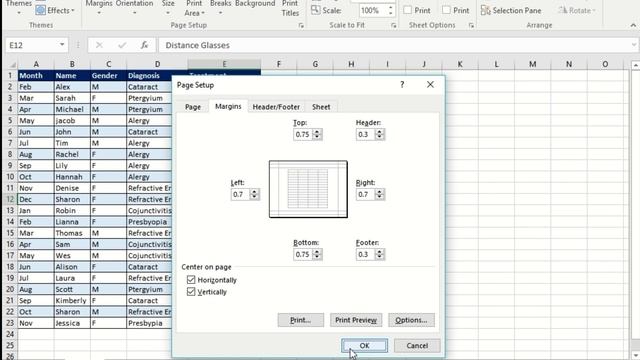The image size is (640, 360).
Task: Toggle the second Print checkbox in Sheet Options
Action: (x=447, y=10)
